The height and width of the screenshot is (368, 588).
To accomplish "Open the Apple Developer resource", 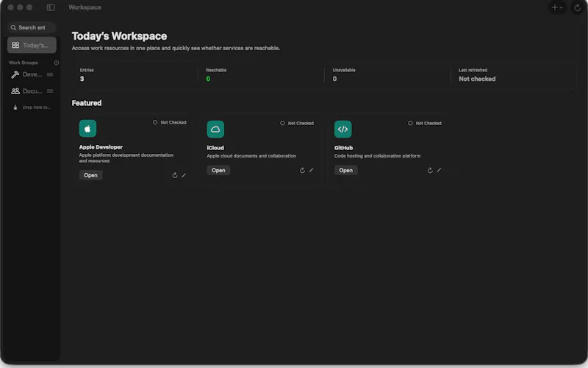I will [x=90, y=175].
